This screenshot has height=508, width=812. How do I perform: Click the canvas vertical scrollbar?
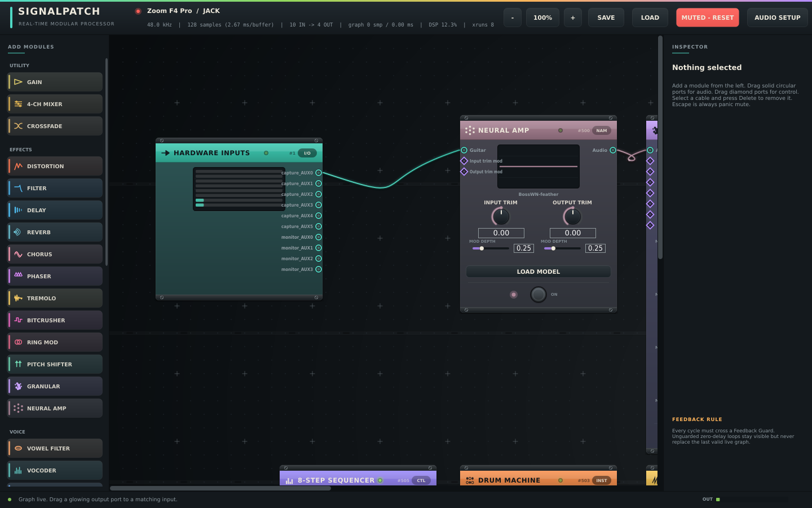(x=660, y=148)
